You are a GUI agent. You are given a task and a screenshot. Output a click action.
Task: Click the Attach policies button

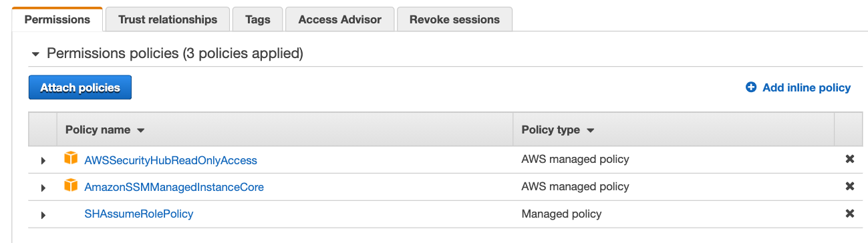80,87
